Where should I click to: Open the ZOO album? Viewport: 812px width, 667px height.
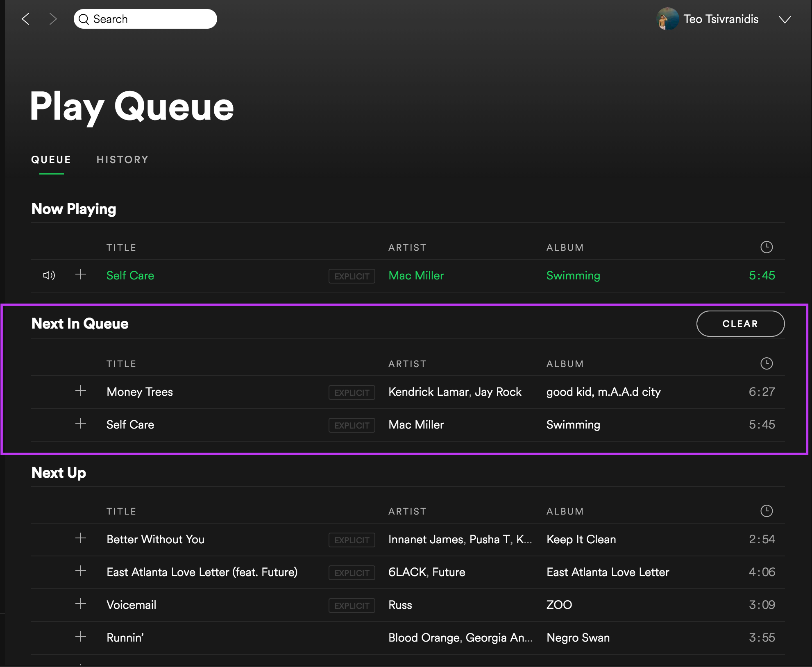tap(559, 605)
